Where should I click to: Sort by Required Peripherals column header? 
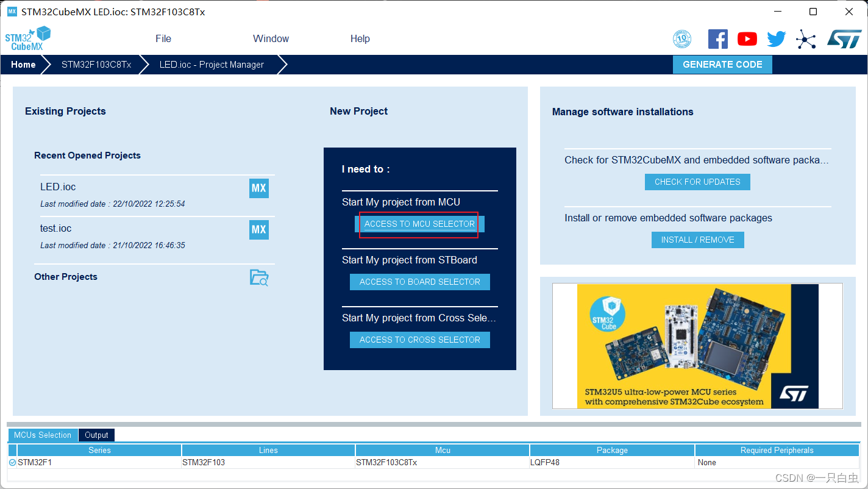coord(777,450)
